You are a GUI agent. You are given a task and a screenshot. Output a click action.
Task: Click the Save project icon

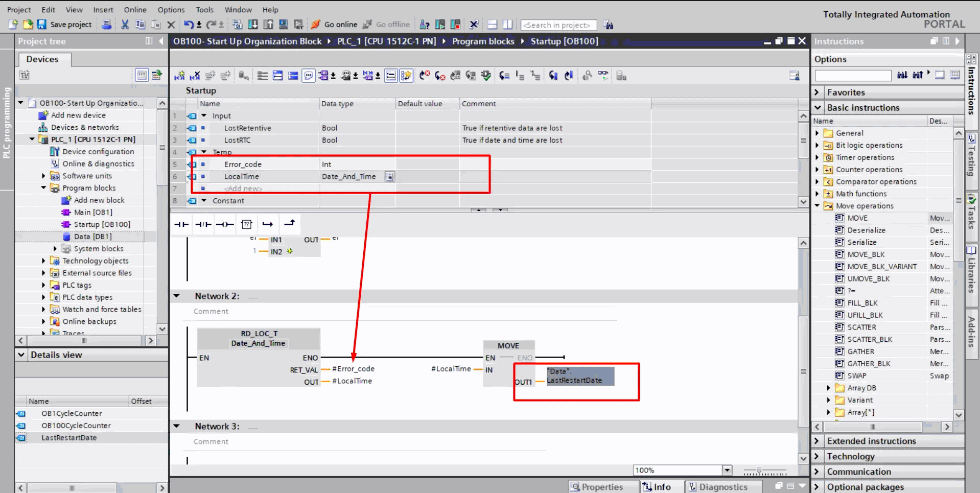42,25
